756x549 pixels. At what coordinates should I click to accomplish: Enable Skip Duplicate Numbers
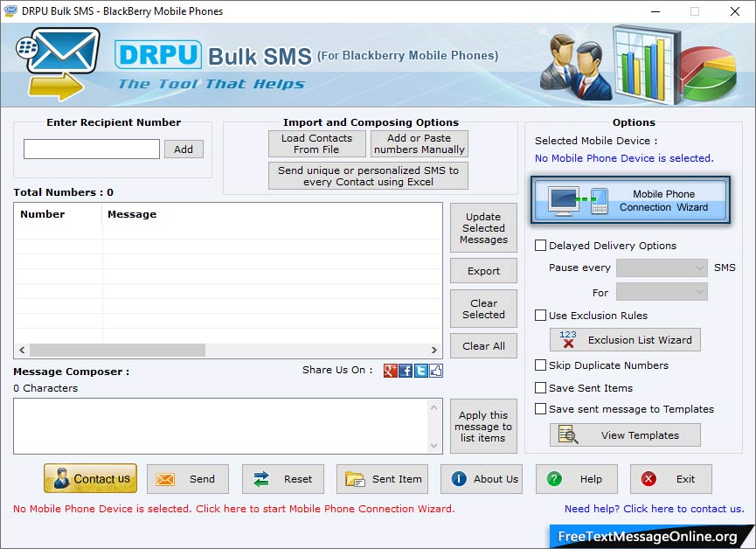coord(540,365)
